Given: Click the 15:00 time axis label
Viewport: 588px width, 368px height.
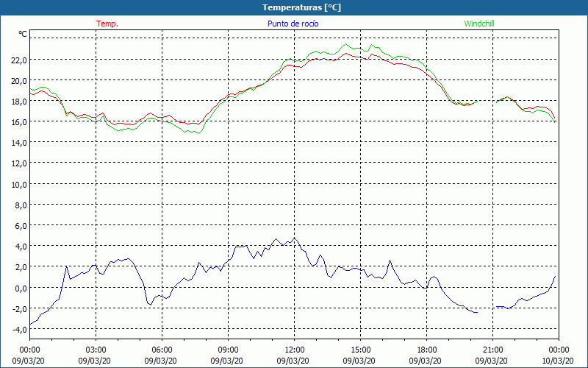Looking at the screenshot, I should [360, 350].
